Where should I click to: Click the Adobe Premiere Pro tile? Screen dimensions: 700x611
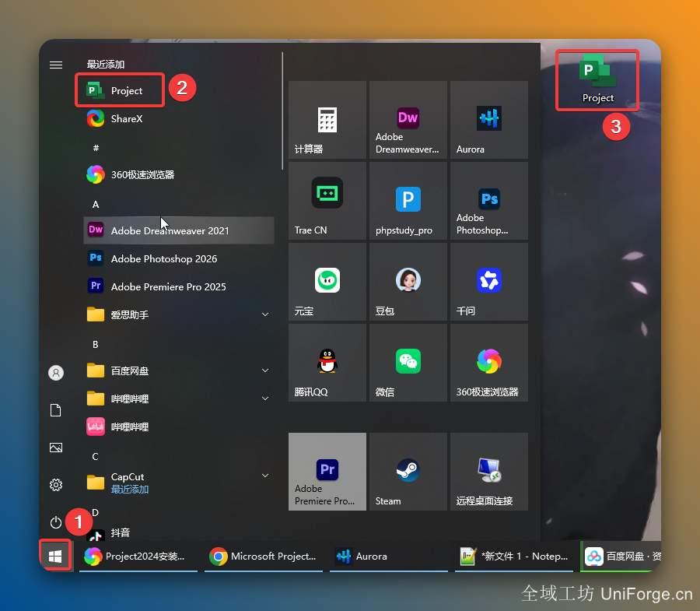[x=327, y=471]
